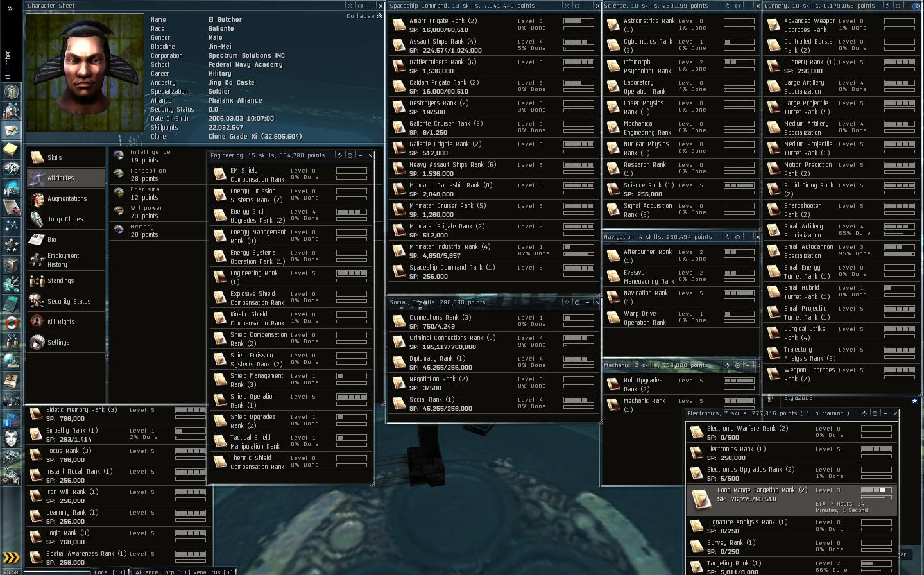The image size is (924, 575).
Task: Click the Phalanx Alliance name
Action: pyautogui.click(x=235, y=101)
